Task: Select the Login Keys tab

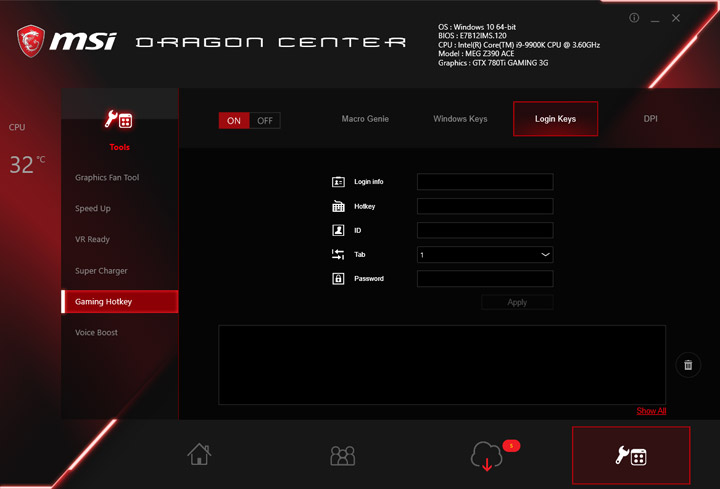Action: [x=555, y=119]
